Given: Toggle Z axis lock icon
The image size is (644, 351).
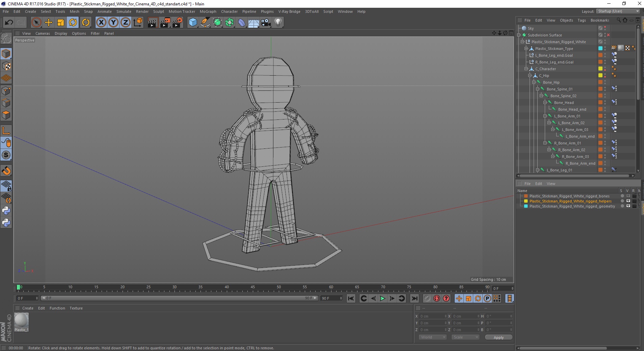Looking at the screenshot, I should coord(125,23).
